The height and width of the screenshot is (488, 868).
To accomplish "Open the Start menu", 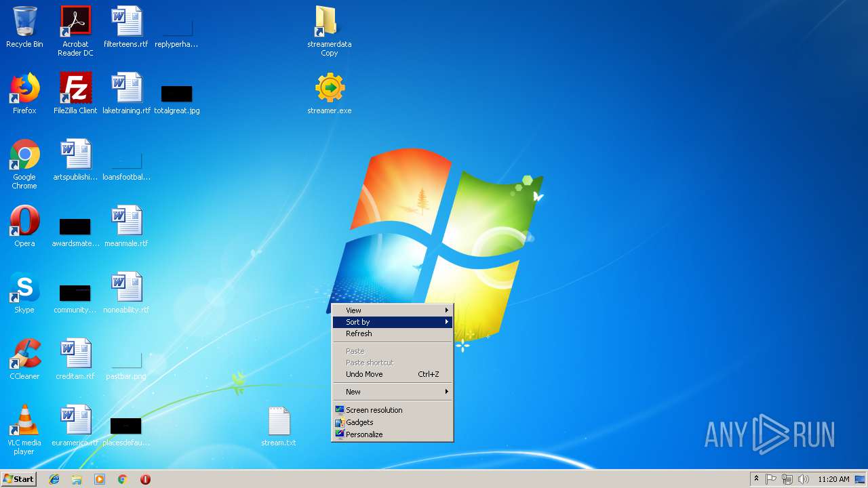I will [19, 479].
